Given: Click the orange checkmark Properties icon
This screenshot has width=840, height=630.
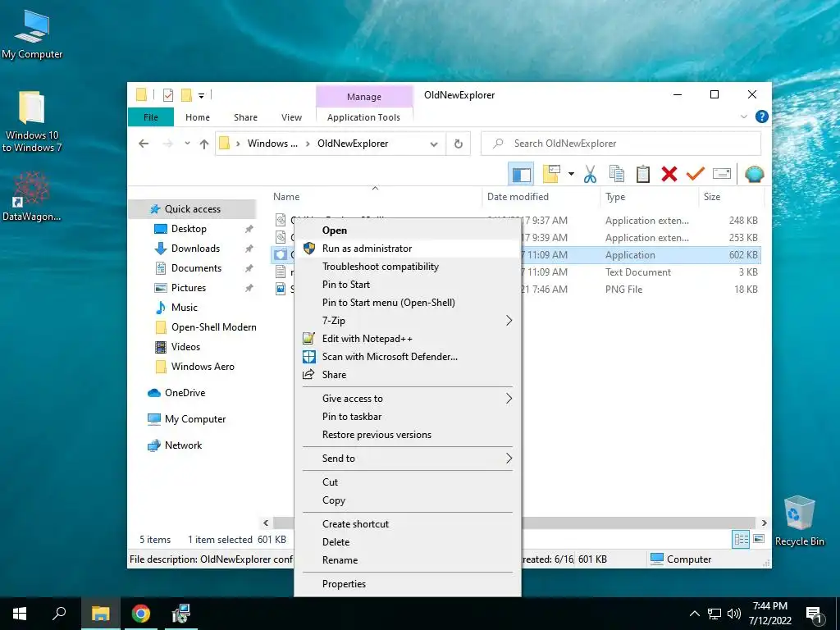Looking at the screenshot, I should 696,174.
